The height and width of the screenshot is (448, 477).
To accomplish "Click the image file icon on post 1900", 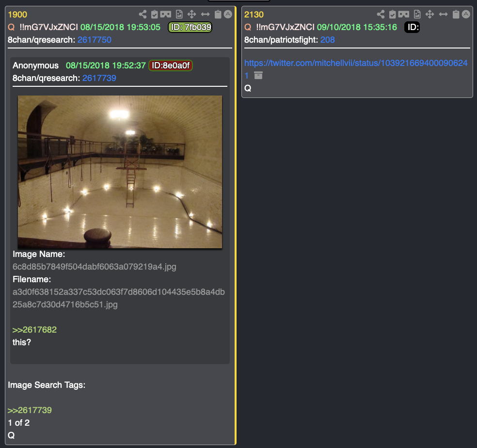I will 179,15.
